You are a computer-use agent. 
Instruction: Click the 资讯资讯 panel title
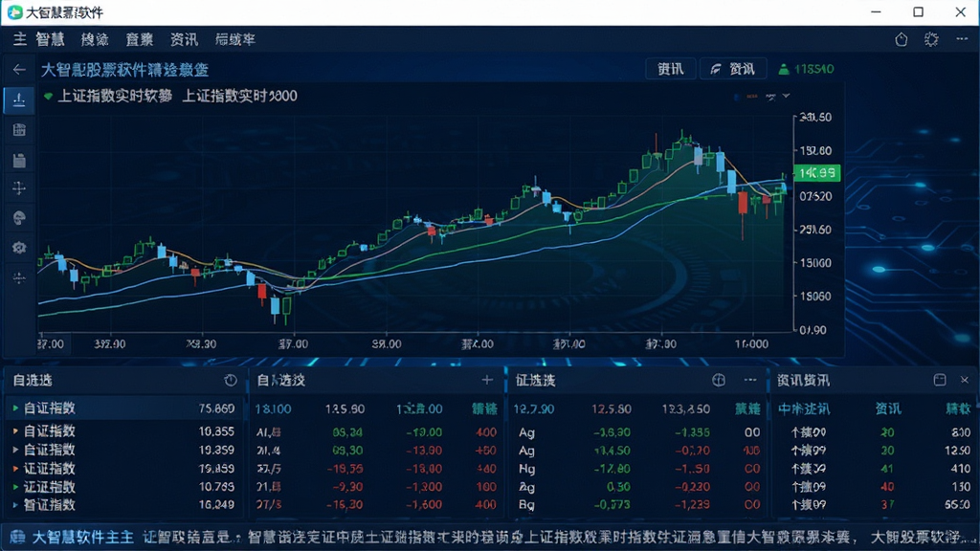click(x=803, y=380)
